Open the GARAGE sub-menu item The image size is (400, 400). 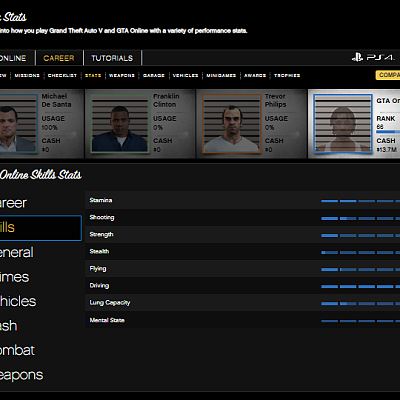pos(154,76)
